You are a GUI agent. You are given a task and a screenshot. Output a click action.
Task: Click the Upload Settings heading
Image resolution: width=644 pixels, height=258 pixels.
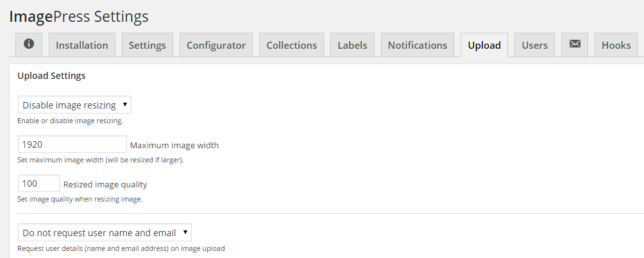point(51,76)
